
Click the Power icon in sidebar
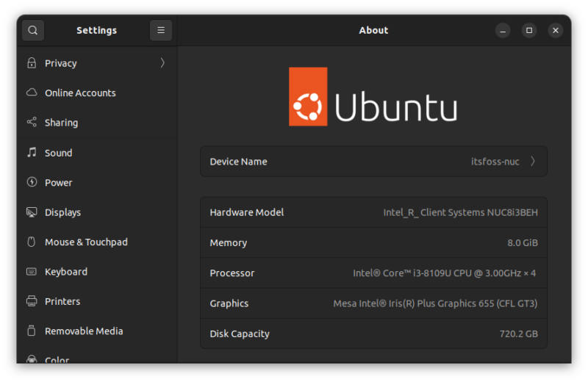click(32, 182)
